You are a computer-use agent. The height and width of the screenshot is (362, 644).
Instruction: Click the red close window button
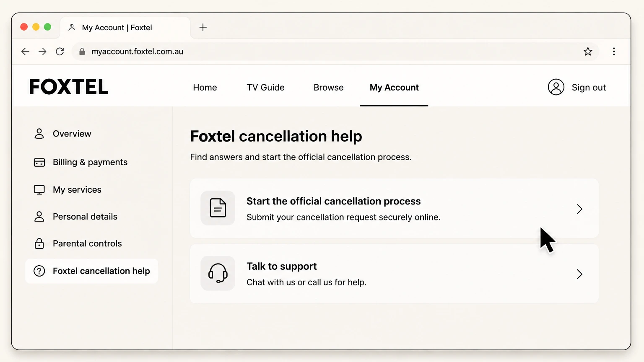point(24,27)
